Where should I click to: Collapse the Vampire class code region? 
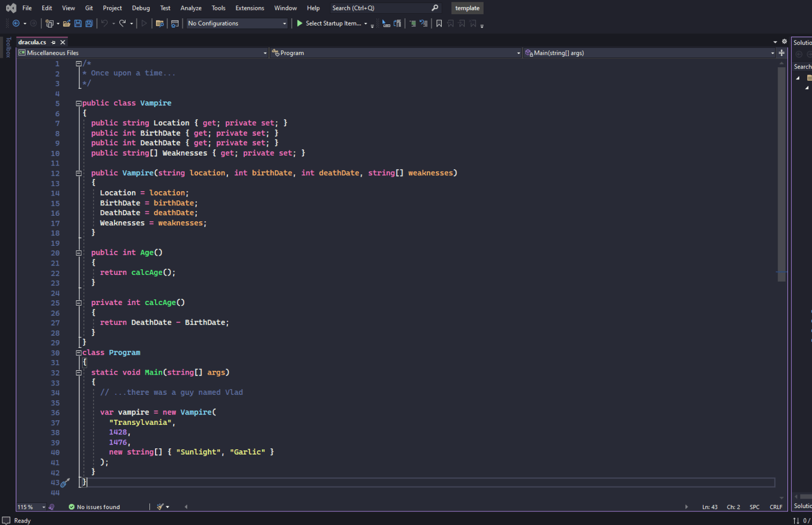[x=78, y=103]
